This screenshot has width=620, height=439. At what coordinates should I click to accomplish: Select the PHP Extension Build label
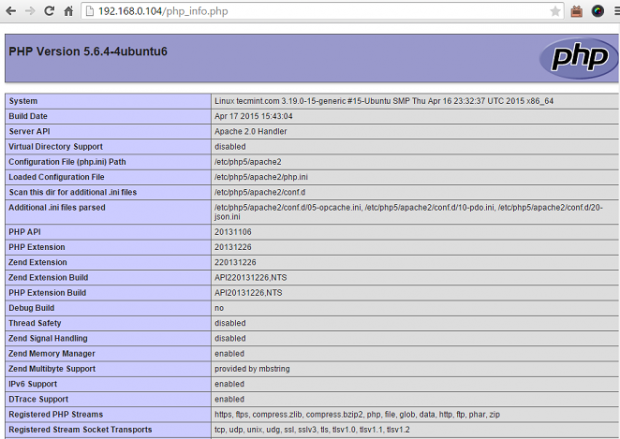click(47, 293)
